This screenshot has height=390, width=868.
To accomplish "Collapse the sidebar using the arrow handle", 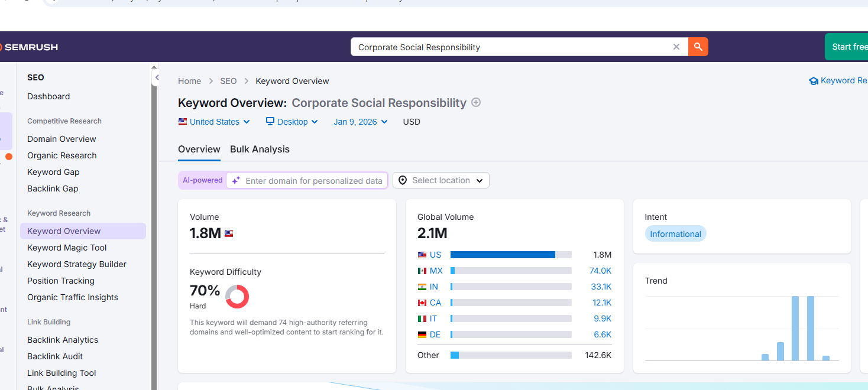I will pyautogui.click(x=157, y=77).
